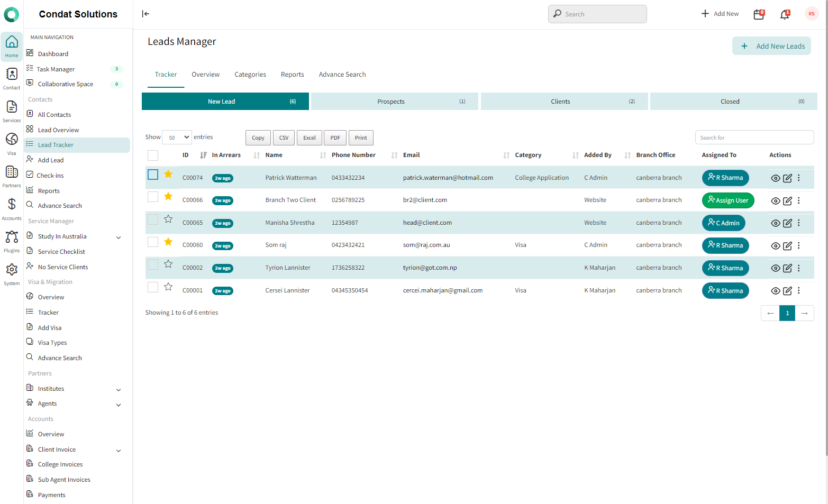Edit lead C00066 with the pencil icon
828x504 pixels.
(x=788, y=201)
